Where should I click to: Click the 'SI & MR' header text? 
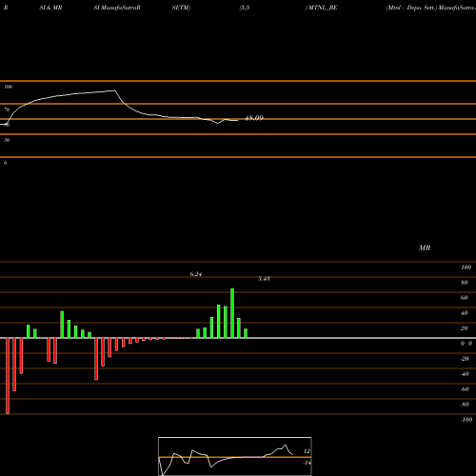50,8
